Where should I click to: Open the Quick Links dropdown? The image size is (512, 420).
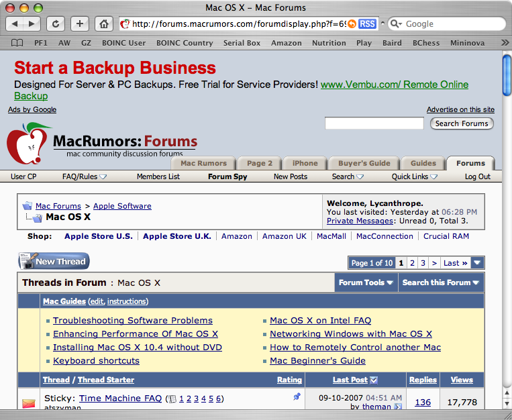click(414, 176)
